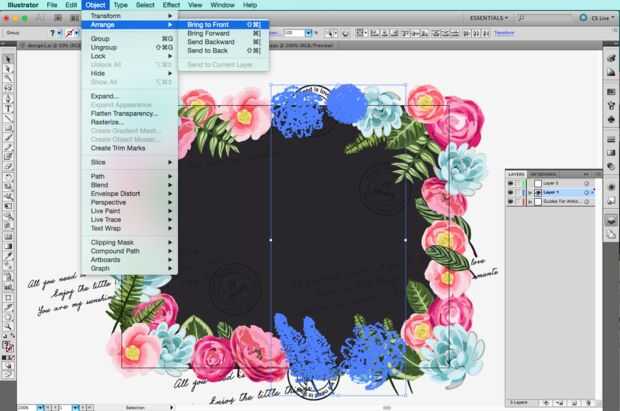
Task: Open the Appearance panel icon
Action: [x=611, y=187]
